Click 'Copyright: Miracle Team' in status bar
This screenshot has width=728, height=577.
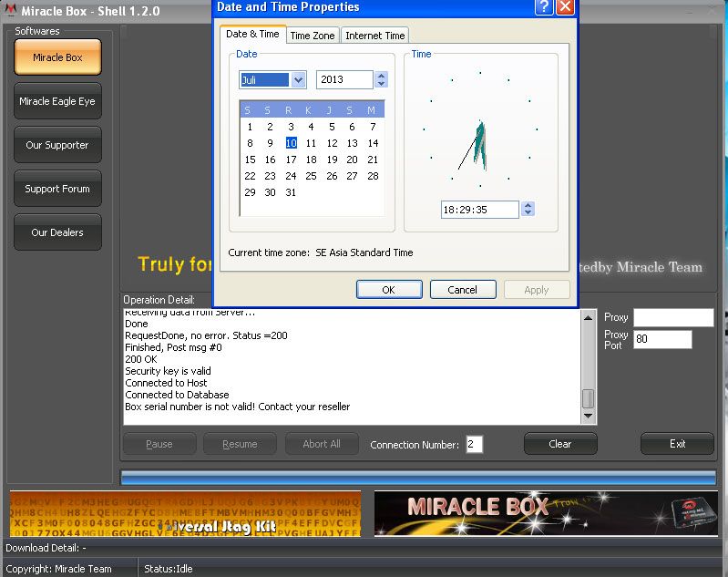(58, 569)
